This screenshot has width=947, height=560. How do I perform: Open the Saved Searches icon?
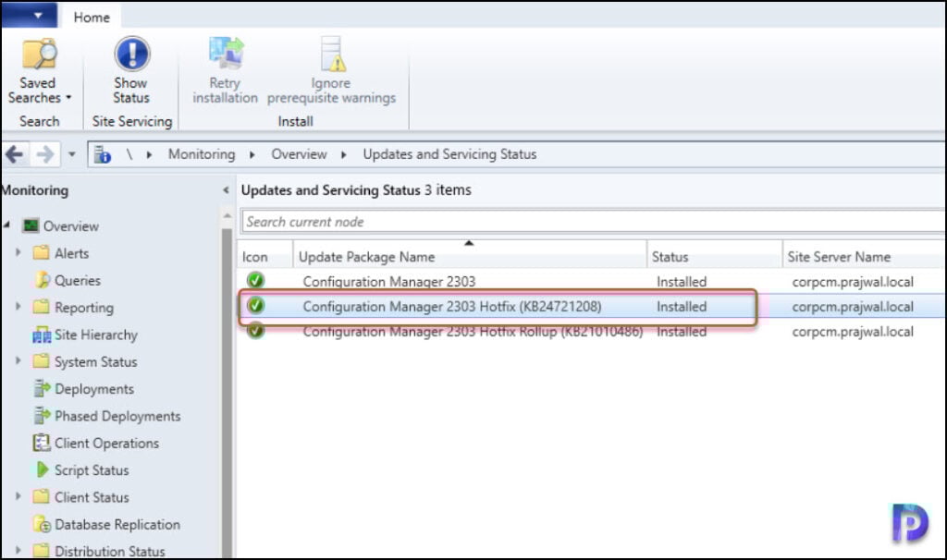39,54
